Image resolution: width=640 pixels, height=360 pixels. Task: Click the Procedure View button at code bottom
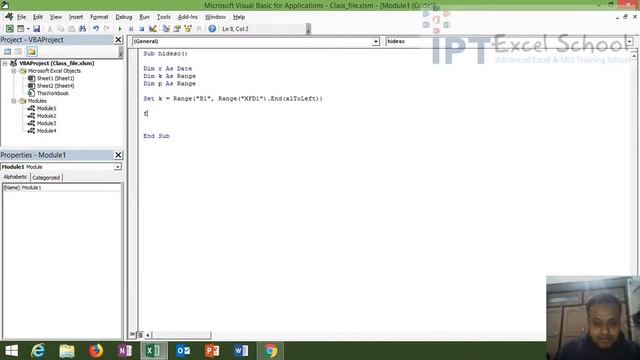click(x=133, y=335)
